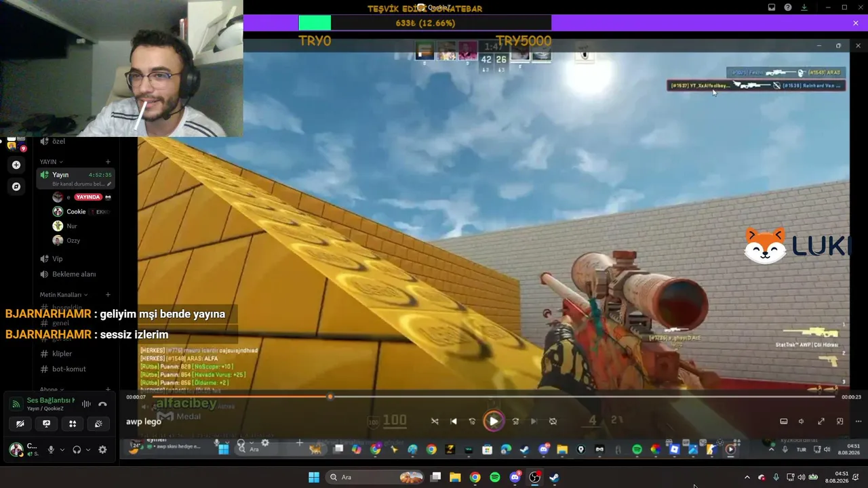
Task: Expand the video player to fullscreen
Action: [x=821, y=421]
